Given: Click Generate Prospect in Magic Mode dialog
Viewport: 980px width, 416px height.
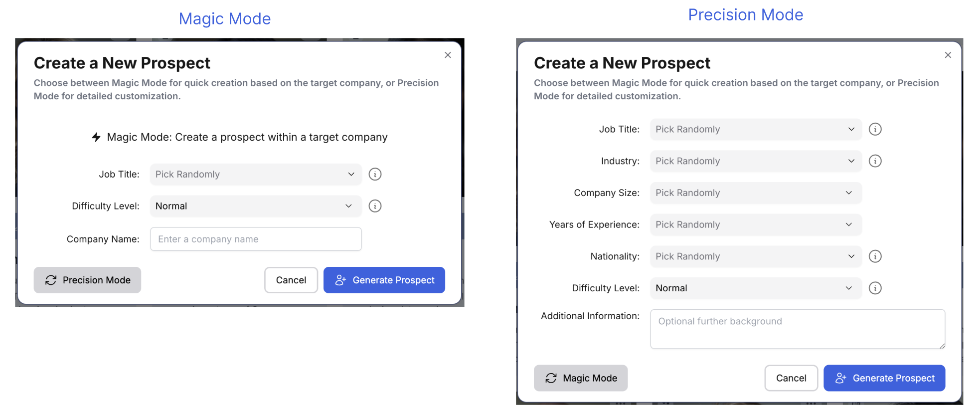Looking at the screenshot, I should point(384,280).
